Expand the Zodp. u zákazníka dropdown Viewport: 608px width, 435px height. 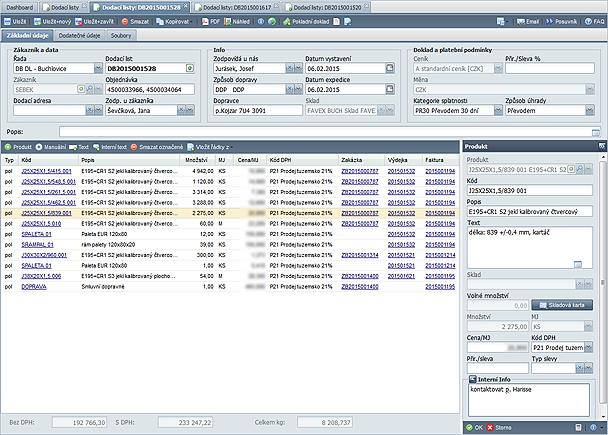click(190, 110)
